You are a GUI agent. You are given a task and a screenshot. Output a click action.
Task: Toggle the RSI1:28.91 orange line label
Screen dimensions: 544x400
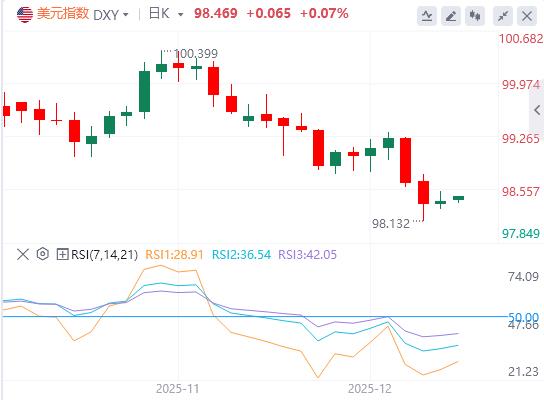(174, 255)
